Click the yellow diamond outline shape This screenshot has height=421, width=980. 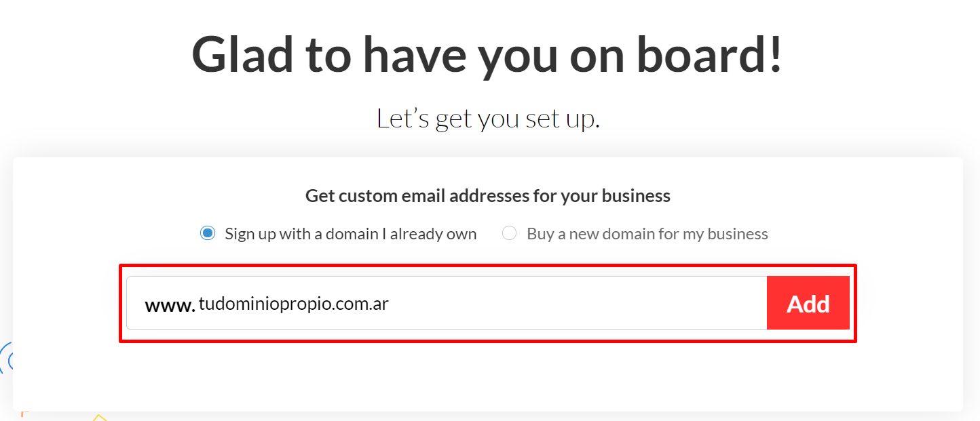pyautogui.click(x=100, y=418)
